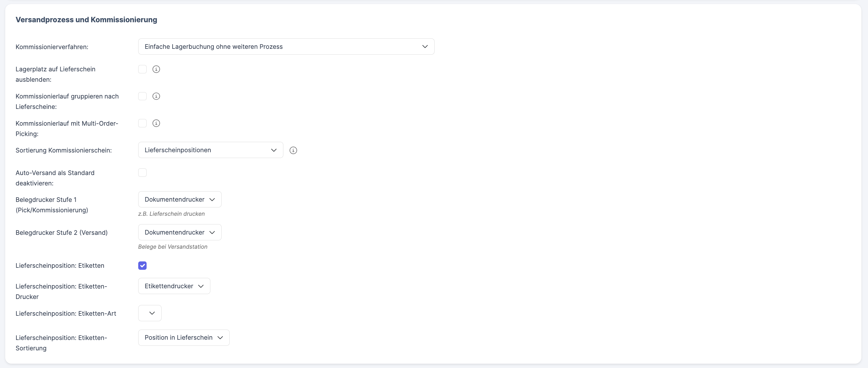Click info icon for Multi-Order-Picking option
Viewport: 868px width, 368px height.
tap(156, 123)
